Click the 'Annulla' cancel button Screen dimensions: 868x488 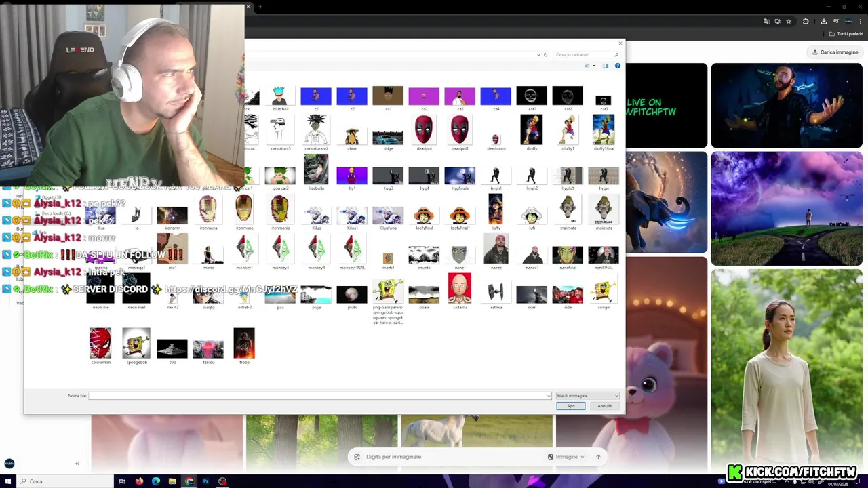(x=604, y=406)
